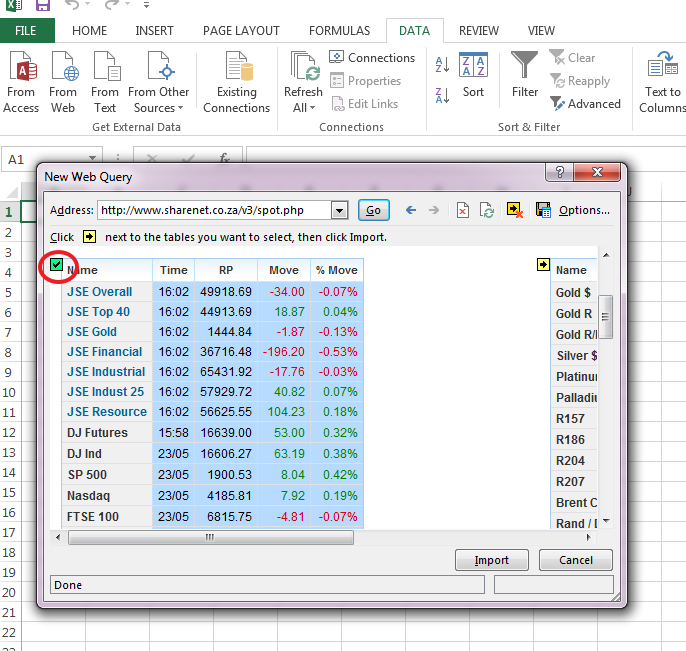Click the JSE Gold link
Viewport: 686px width, 651px height.
point(92,332)
